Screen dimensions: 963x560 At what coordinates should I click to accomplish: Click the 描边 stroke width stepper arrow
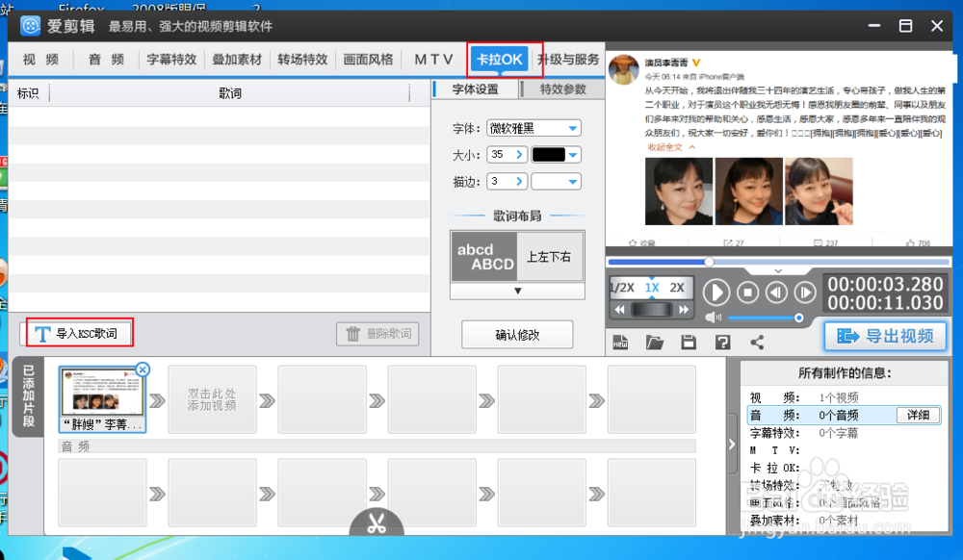(x=519, y=182)
